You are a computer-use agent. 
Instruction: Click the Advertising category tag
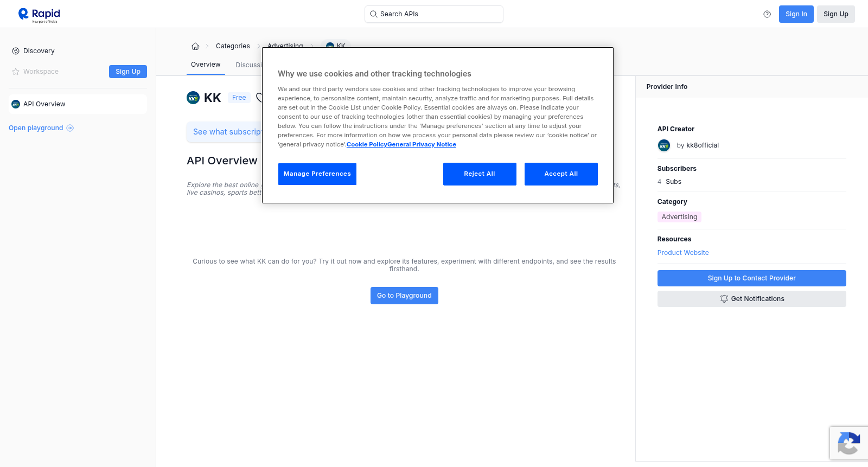[679, 217]
